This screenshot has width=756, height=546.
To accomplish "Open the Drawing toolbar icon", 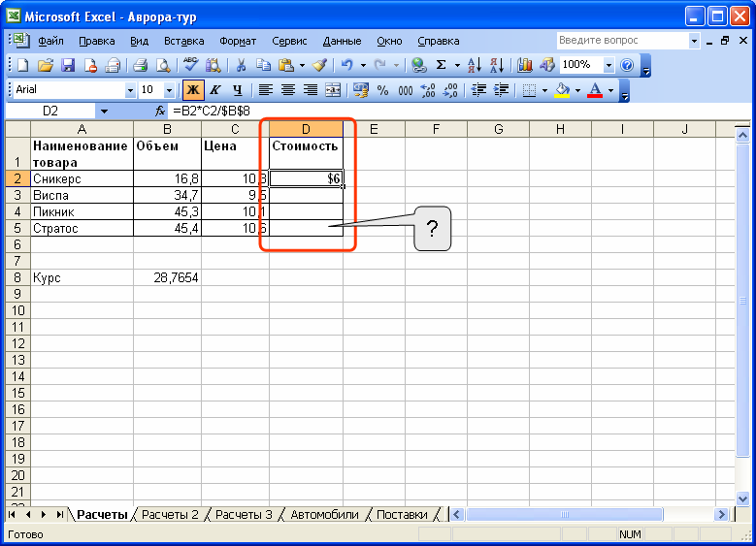I will coord(547,65).
